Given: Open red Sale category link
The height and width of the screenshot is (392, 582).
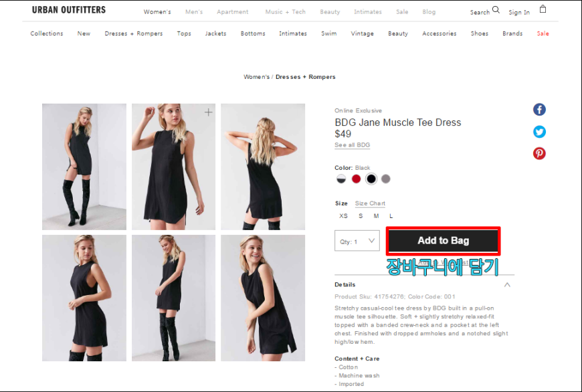Looking at the screenshot, I should tap(543, 33).
